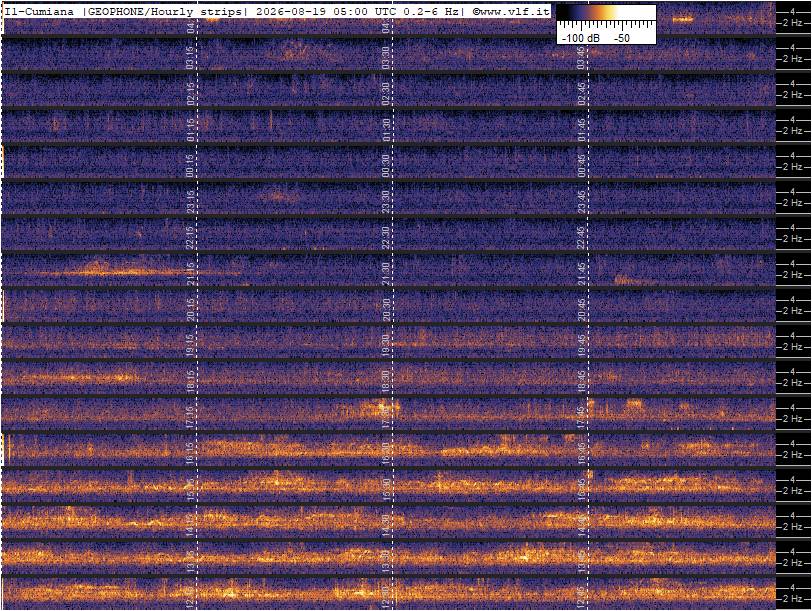The image size is (812, 611).
Task: Click the -50 legend label
Action: pyautogui.click(x=621, y=38)
